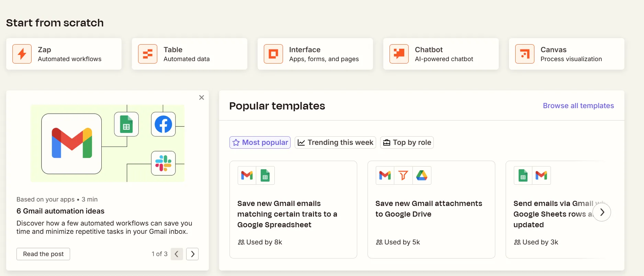Go to next post in carousel

point(192,254)
